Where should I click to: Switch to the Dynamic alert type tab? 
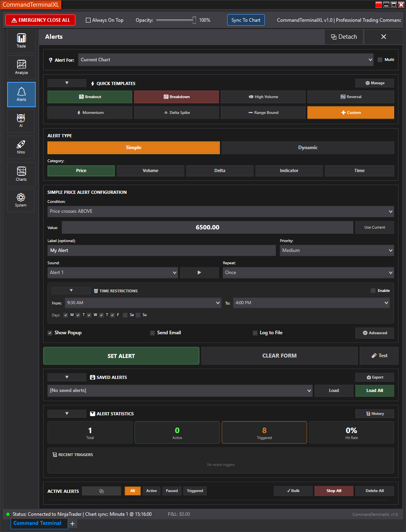[x=307, y=148]
